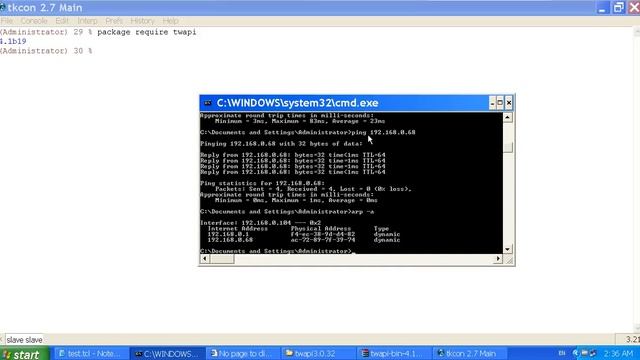
Task: Click scroll up arrow in cmd window
Action: click(x=507, y=118)
